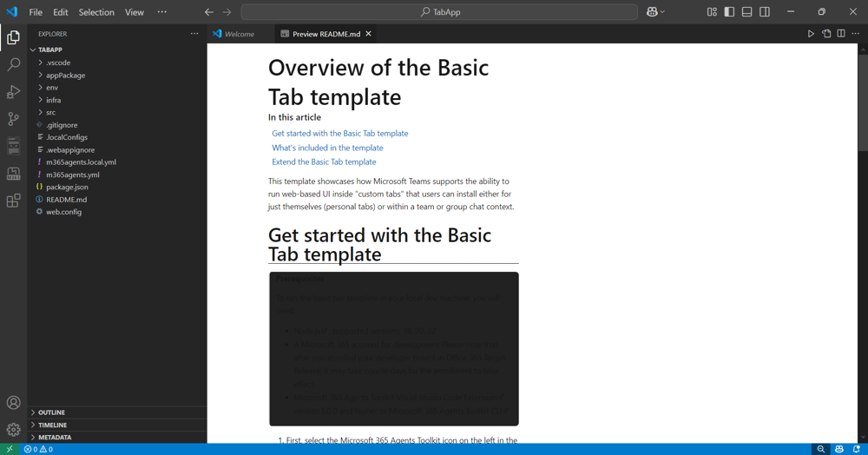
Task: Open editor More Actions ellipsis
Action: pyautogui.click(x=856, y=34)
